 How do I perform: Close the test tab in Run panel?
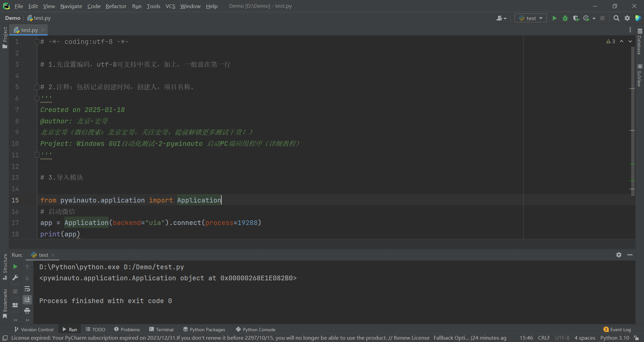[53, 255]
